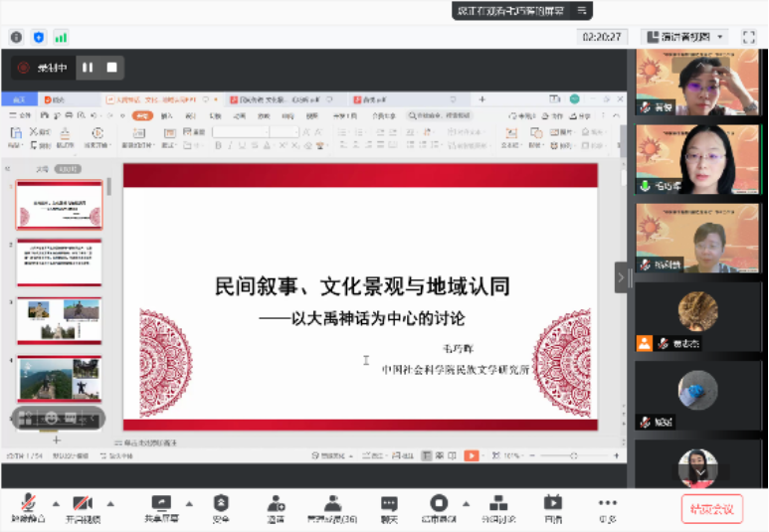Open the screen-viewing banner menu icon
The width and height of the screenshot is (769, 532).
[582, 10]
